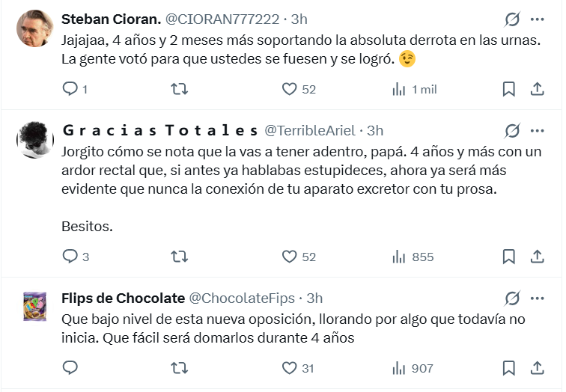
Task: Reply to Gracias Totales' tweet
Action: [x=70, y=257]
